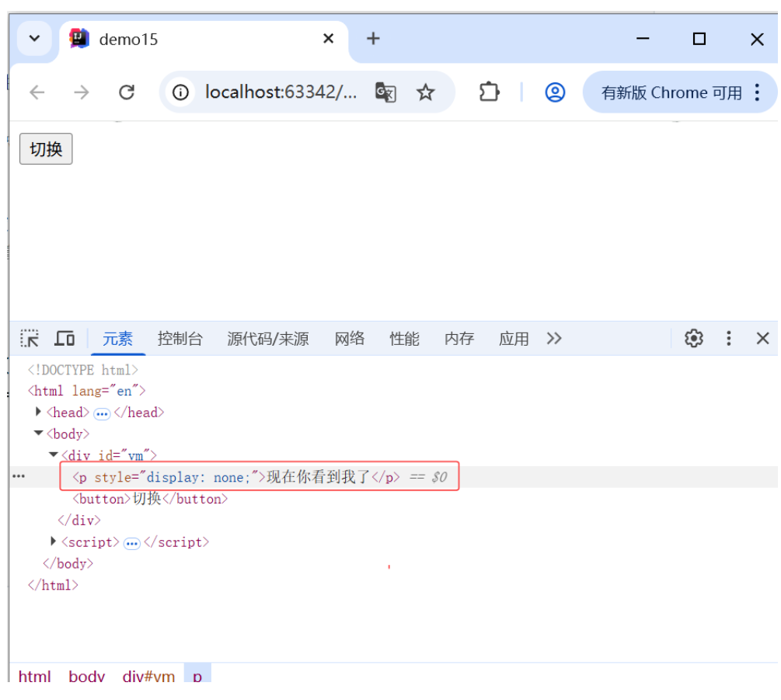Open DevTools customize three-dot menu

pos(729,339)
